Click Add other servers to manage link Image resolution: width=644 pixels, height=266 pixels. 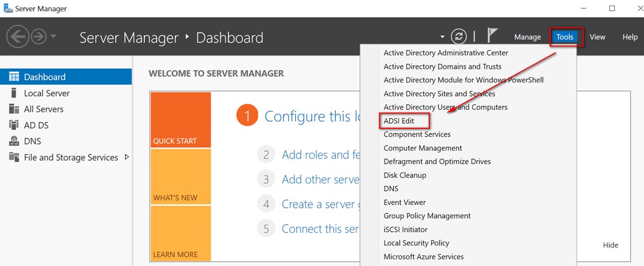point(321,179)
